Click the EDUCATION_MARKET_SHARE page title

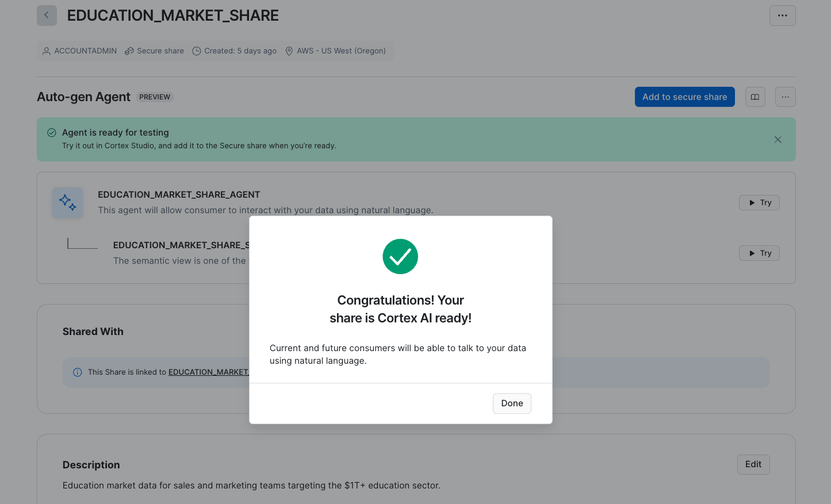click(x=173, y=16)
